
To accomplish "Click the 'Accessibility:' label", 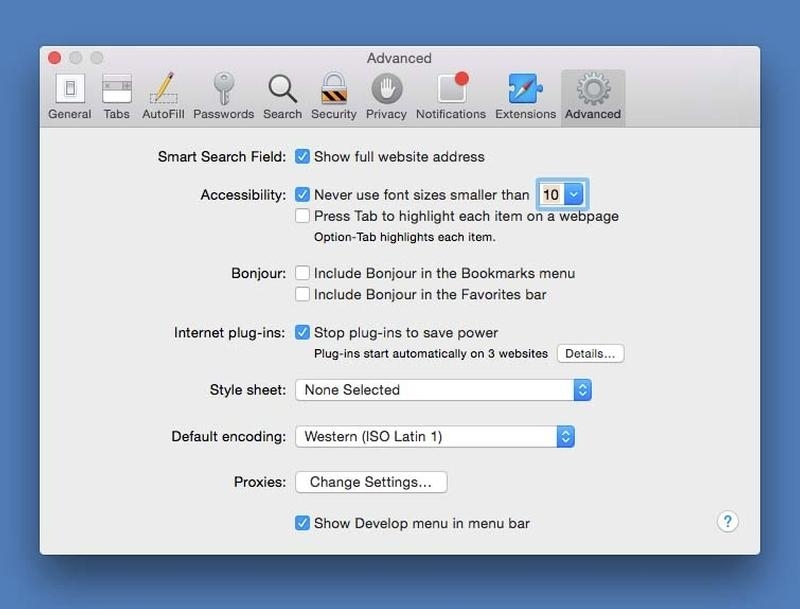I will tap(243, 195).
